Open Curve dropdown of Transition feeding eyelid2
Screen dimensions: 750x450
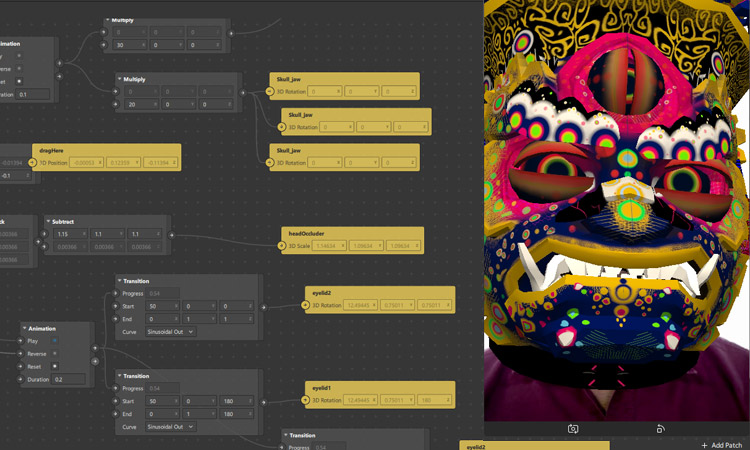pyautogui.click(x=170, y=331)
